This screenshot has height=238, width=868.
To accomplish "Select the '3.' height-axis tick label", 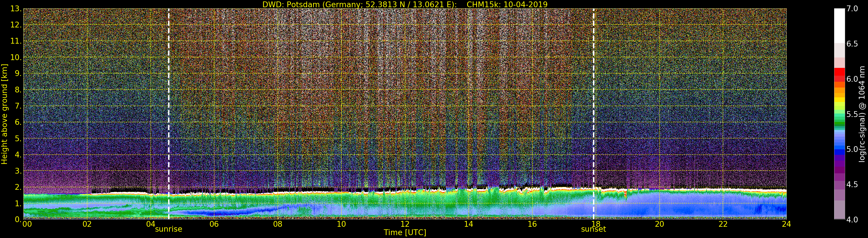I will (x=18, y=171).
